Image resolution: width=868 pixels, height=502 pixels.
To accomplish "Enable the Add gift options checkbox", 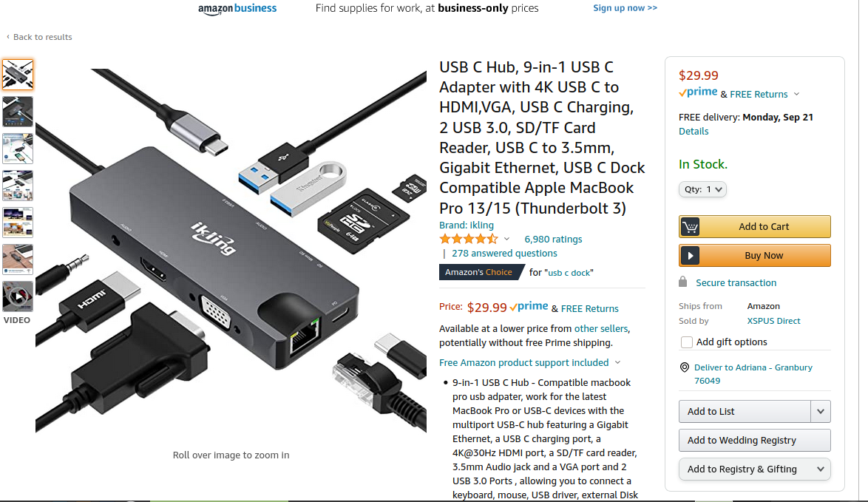I will 686,342.
